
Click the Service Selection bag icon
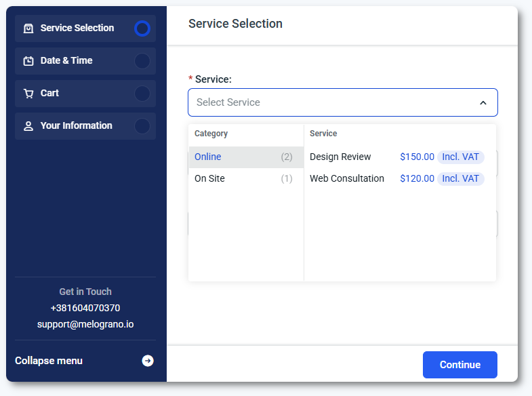(28, 28)
